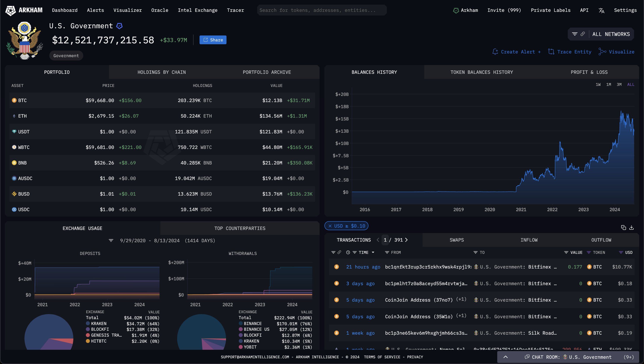The height and width of the screenshot is (364, 644).
Task: Click the filter icon beside All Networks
Action: pyautogui.click(x=575, y=34)
